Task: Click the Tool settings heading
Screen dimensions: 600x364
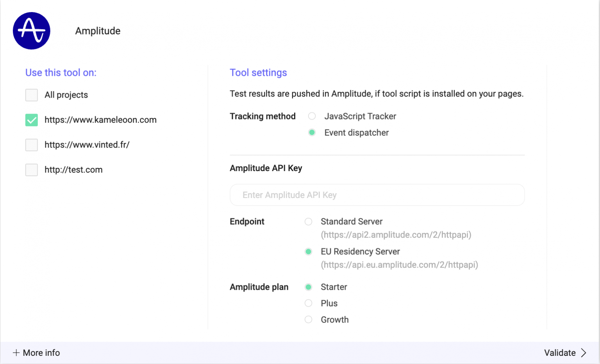Action: [x=258, y=73]
